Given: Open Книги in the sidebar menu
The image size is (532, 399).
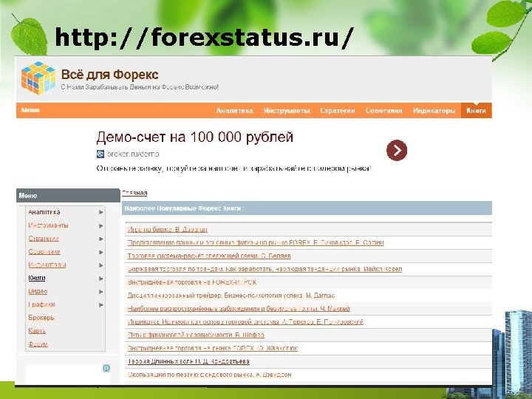Looking at the screenshot, I should coord(37,279).
